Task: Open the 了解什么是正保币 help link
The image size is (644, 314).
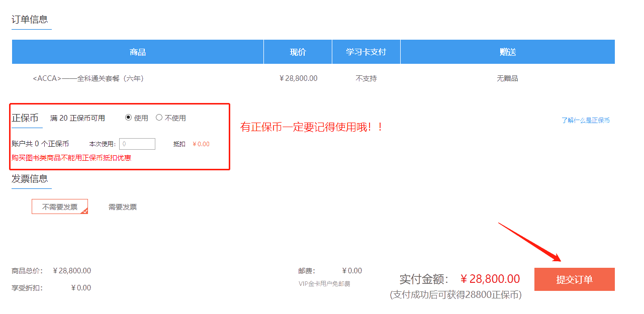Action: (585, 121)
